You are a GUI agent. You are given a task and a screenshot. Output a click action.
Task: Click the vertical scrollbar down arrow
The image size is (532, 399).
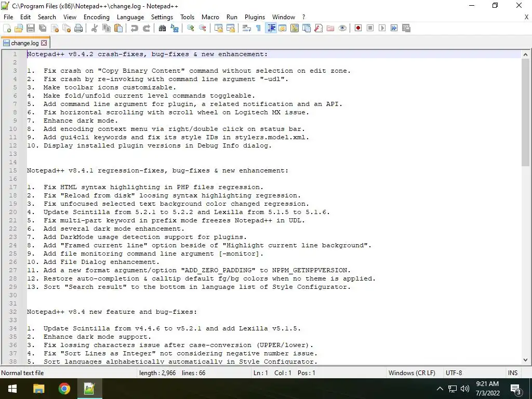tap(525, 360)
